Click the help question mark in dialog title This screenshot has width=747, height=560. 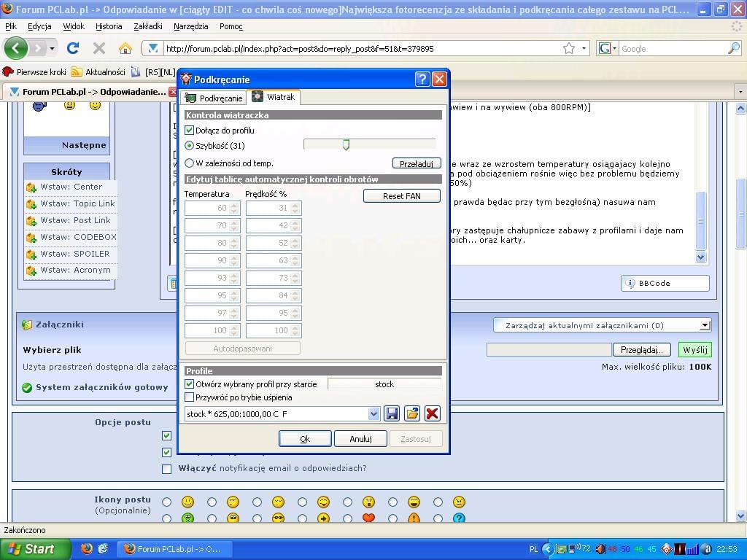422,79
